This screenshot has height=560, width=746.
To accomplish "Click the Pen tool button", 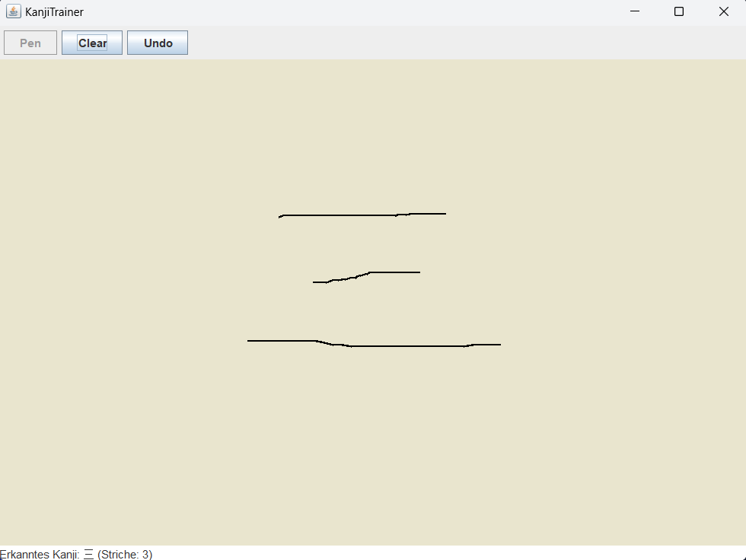I will tap(30, 43).
